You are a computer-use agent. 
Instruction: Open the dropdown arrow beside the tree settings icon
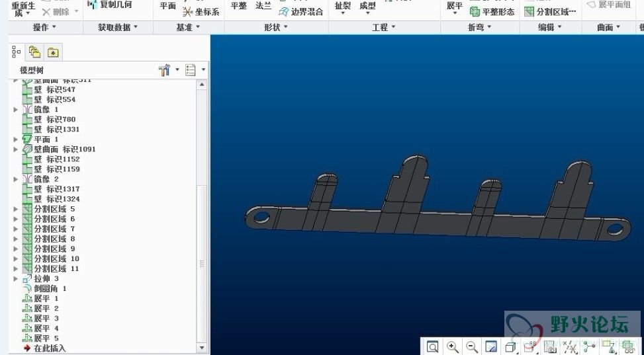(x=177, y=70)
